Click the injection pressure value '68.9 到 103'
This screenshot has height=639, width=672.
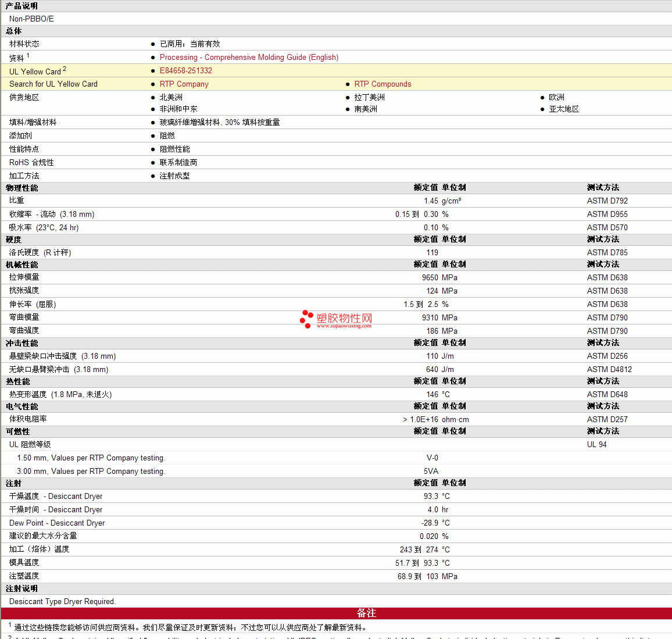pyautogui.click(x=418, y=576)
